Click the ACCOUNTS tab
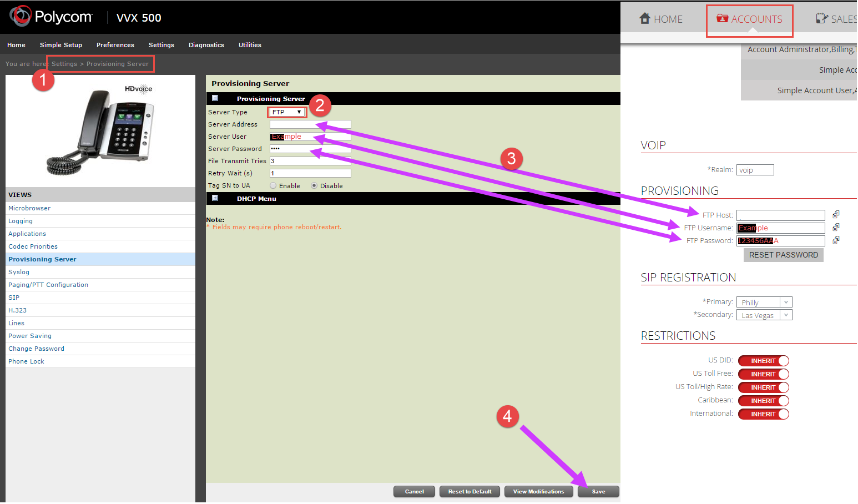 point(749,21)
